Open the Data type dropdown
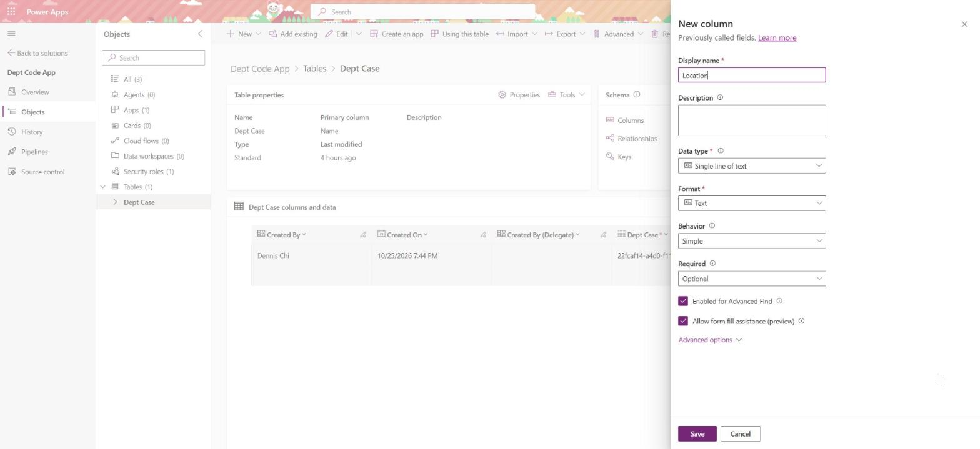980x449 pixels. coord(752,165)
